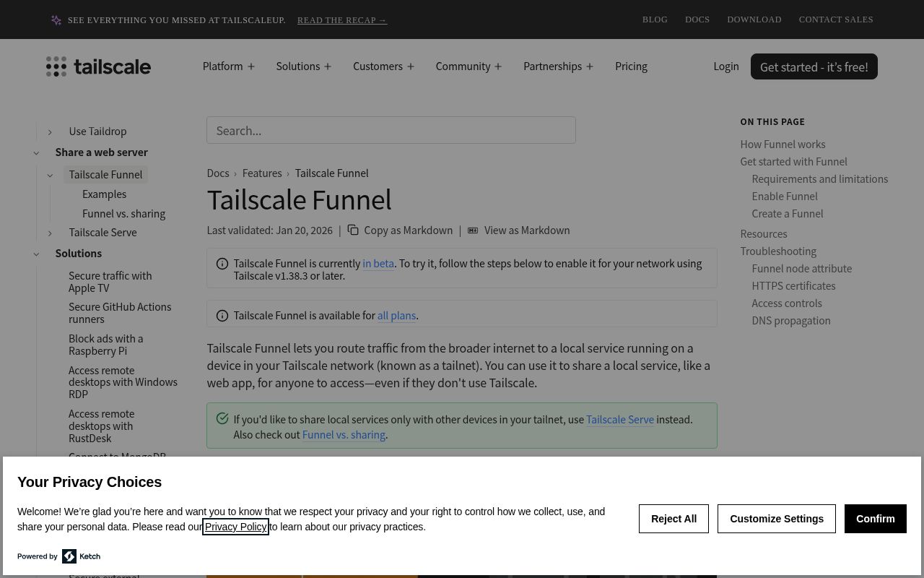Click the Read the Recap link
924x578 pixels.
coord(342,20)
